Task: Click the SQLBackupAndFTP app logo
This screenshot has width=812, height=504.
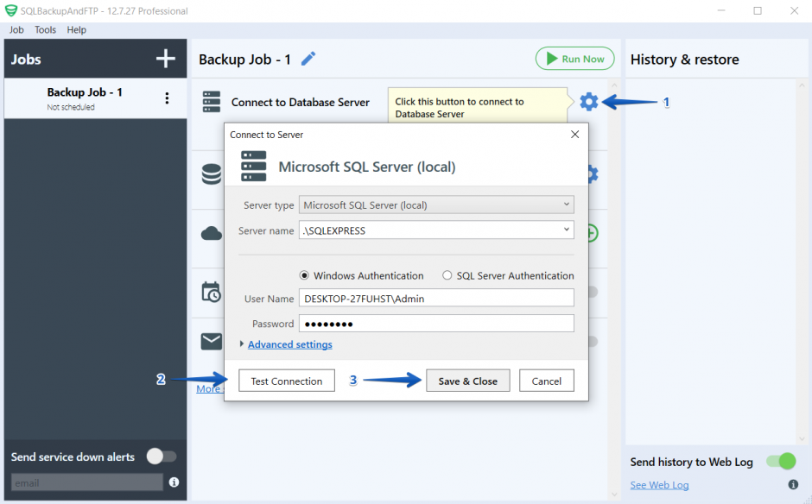Action: click(x=11, y=11)
